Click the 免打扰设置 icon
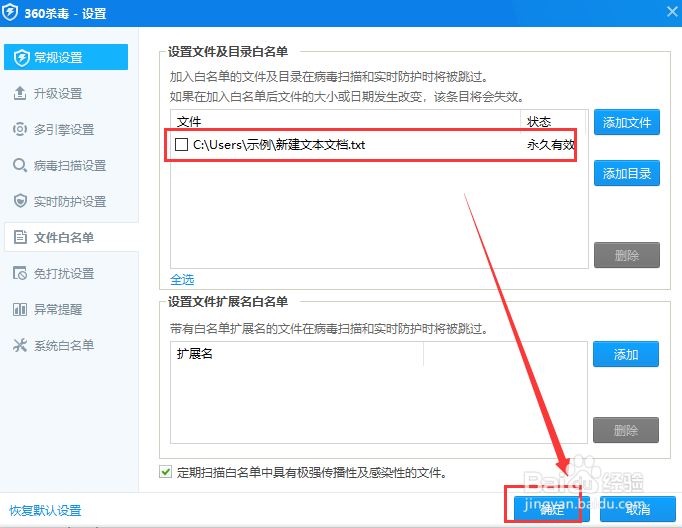 [x=20, y=273]
